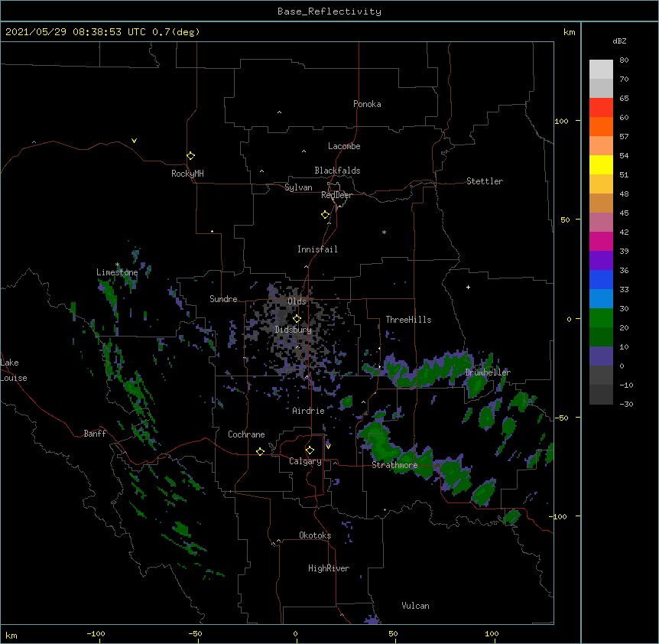The width and height of the screenshot is (659, 644).
Task: Click the RockyMH label
Action: click(187, 173)
